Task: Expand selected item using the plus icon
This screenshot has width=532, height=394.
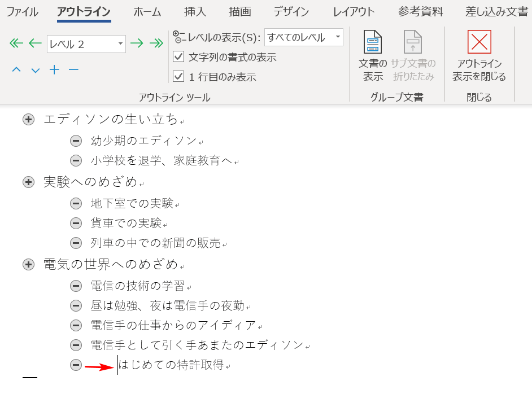Action: pos(54,70)
